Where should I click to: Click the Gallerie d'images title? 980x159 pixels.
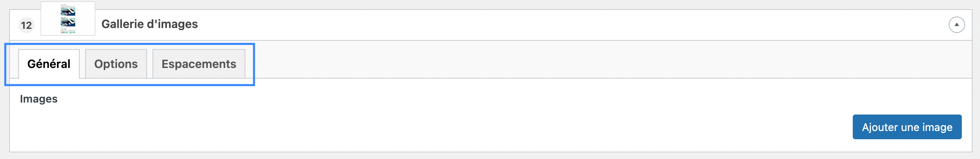[x=150, y=24]
